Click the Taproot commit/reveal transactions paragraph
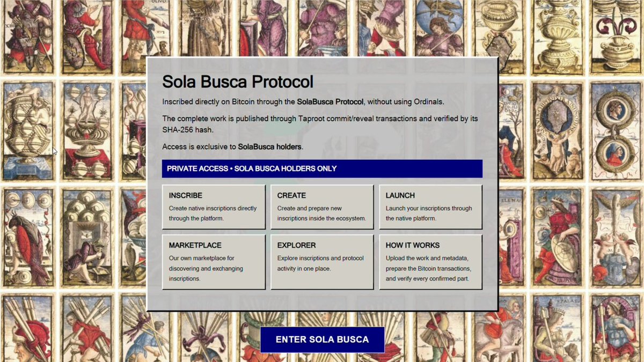 (320, 123)
